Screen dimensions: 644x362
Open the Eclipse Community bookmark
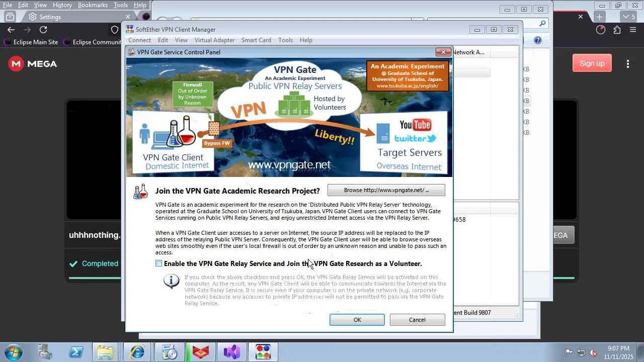click(x=93, y=42)
